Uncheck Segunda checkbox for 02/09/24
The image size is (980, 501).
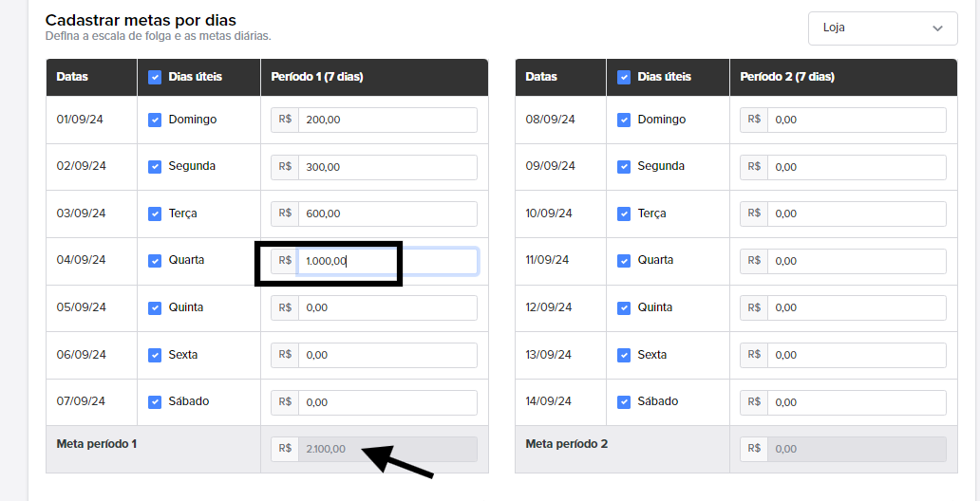[x=155, y=167]
